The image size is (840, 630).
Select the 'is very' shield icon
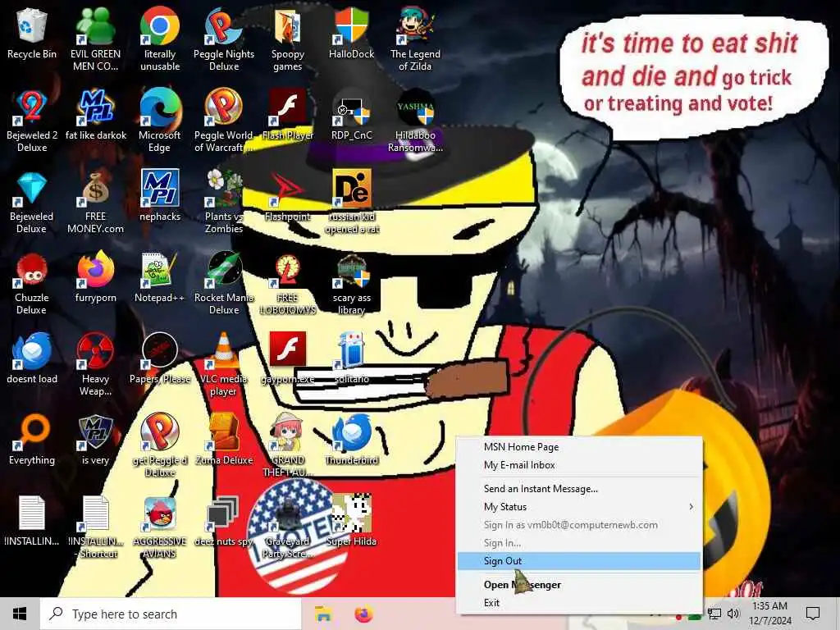tap(95, 440)
